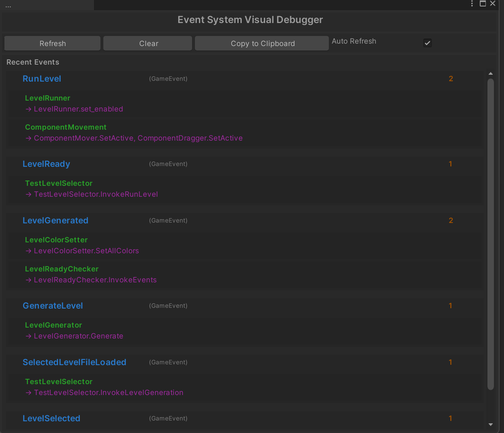Click the ComponentMovement listener entry
Image resolution: width=504 pixels, height=433 pixels.
66,127
